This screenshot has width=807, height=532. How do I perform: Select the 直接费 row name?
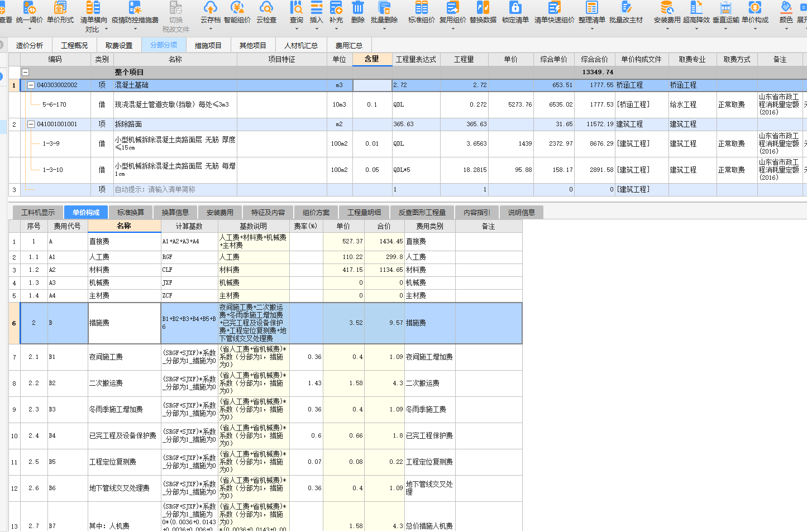coord(99,242)
